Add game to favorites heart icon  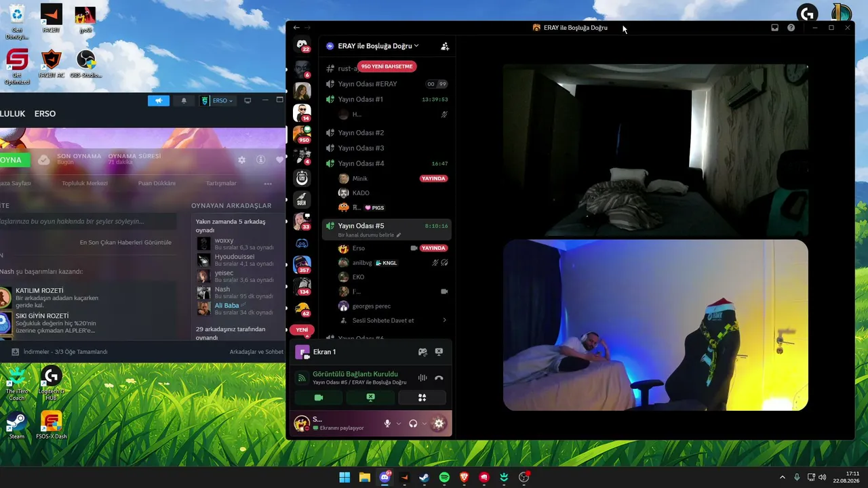tap(279, 160)
